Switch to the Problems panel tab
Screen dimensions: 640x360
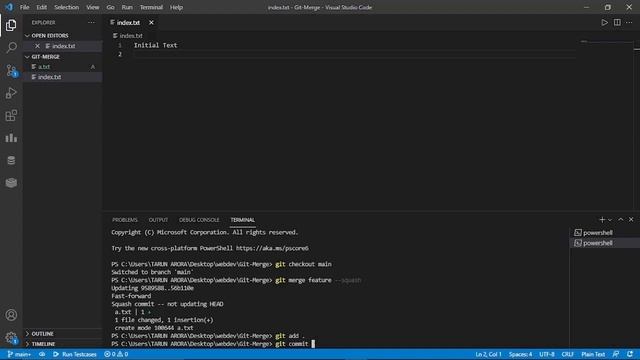pyautogui.click(x=124, y=220)
